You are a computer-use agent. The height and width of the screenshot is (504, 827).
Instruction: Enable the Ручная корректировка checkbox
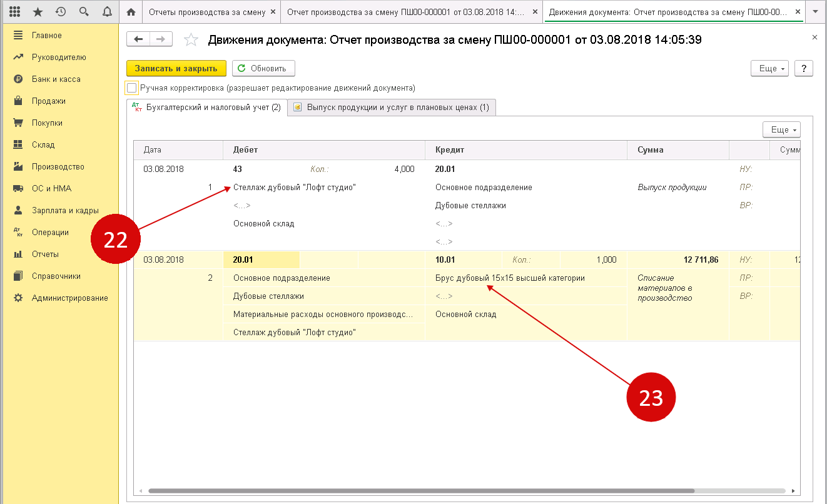(x=131, y=88)
